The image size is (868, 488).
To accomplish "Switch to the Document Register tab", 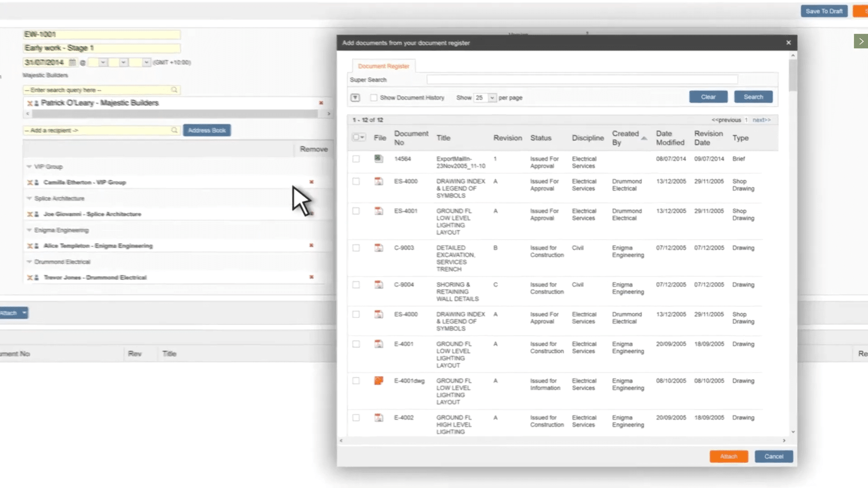I will click(x=383, y=66).
